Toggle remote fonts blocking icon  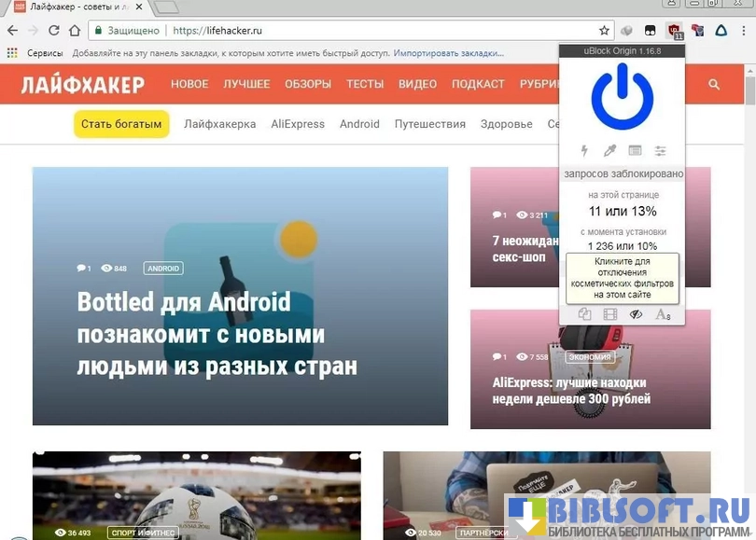point(663,315)
